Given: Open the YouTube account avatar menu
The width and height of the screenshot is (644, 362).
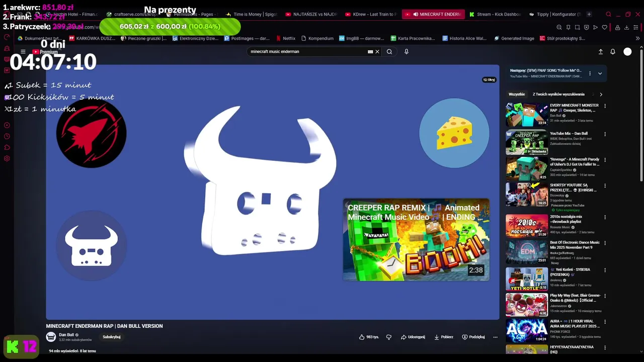Looking at the screenshot, I should pyautogui.click(x=627, y=51).
